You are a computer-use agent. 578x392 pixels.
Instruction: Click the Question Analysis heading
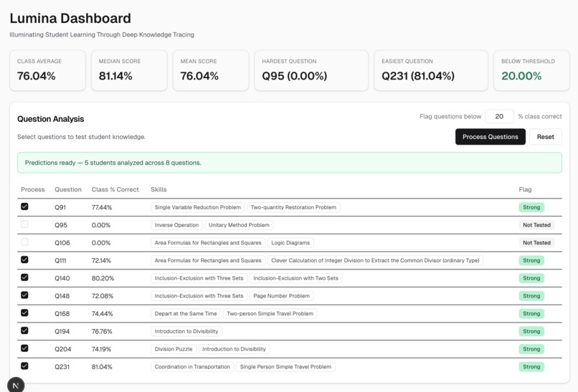click(x=50, y=119)
